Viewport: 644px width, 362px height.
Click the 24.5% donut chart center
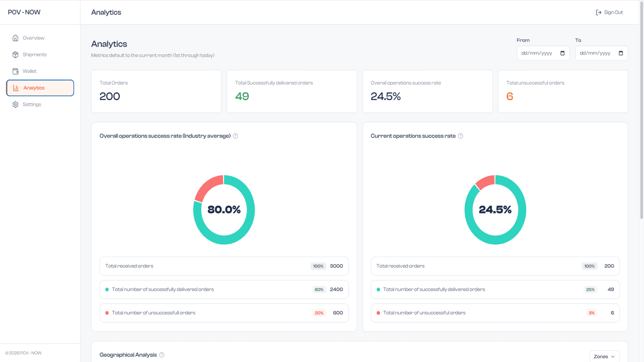(495, 210)
